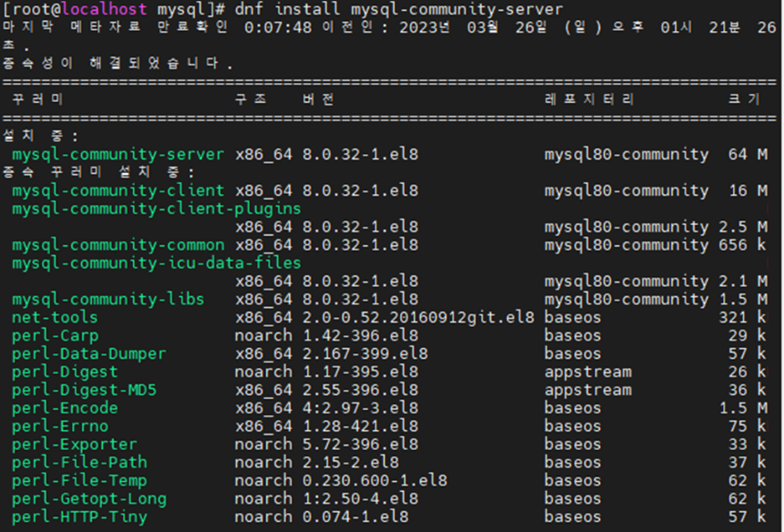Click version 2.15-2.el8 of perl-File-Path
The width and height of the screenshot is (784, 532).
[350, 463]
